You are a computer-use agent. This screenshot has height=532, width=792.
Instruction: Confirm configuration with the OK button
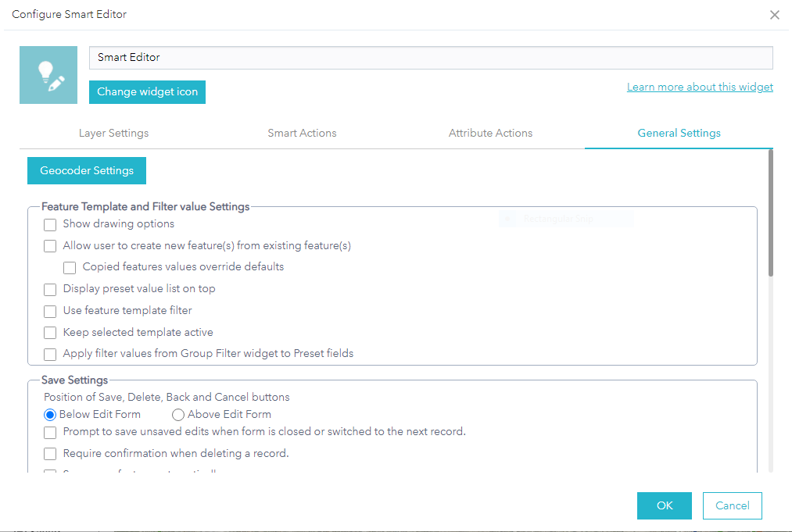664,505
